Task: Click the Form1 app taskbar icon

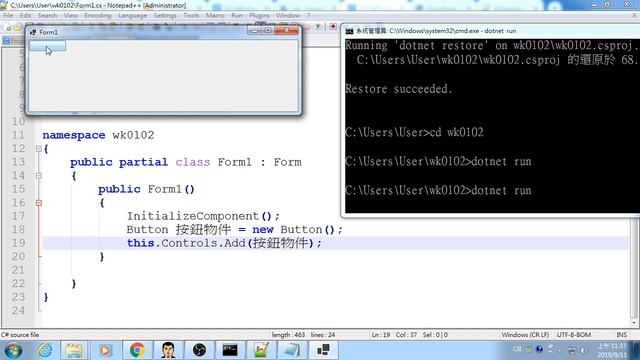Action: click(323, 350)
